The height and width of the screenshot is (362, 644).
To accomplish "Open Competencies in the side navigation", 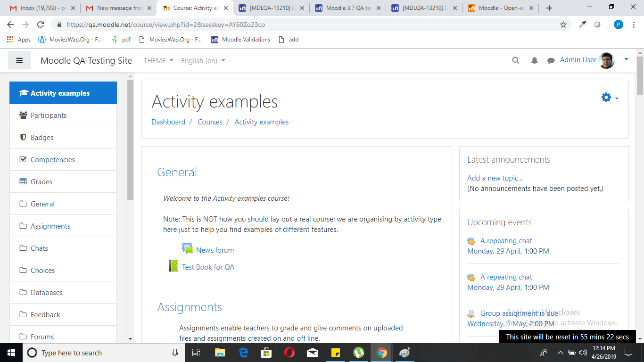I will (63, 159).
